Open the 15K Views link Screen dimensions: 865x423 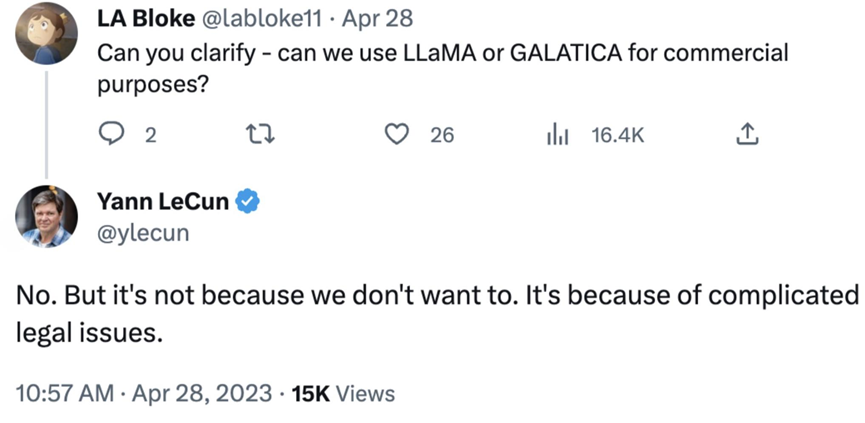tap(343, 394)
